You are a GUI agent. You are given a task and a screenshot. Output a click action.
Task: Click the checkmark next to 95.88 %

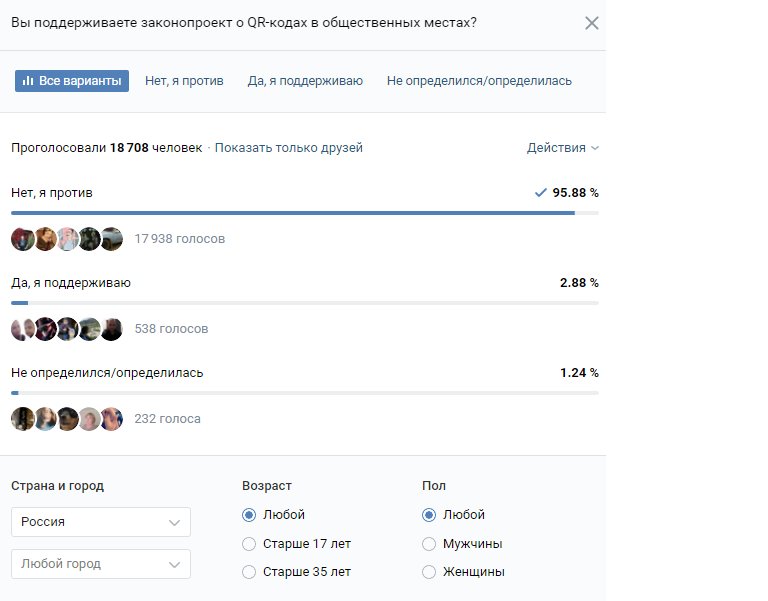(x=541, y=192)
